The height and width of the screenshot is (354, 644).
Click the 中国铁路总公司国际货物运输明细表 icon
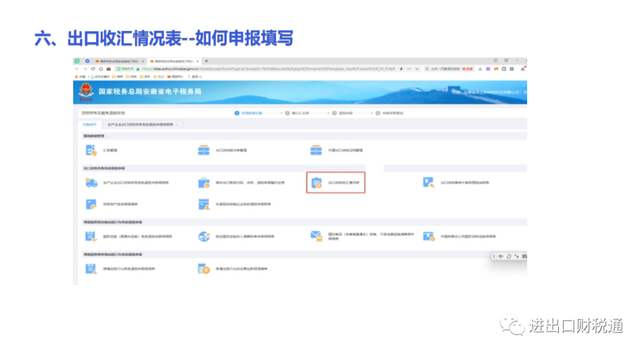pyautogui.click(x=429, y=237)
